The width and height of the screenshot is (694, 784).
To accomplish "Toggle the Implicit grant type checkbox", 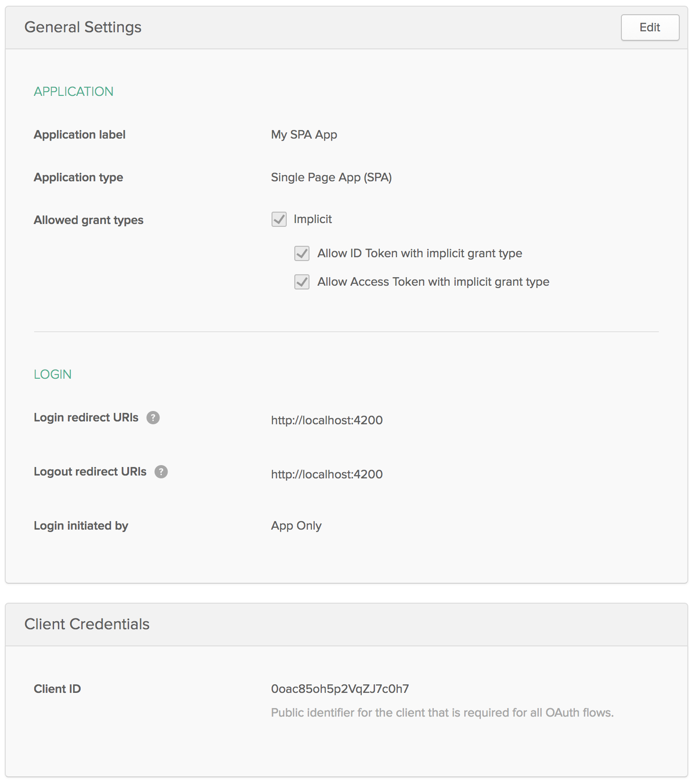I will pos(279,219).
